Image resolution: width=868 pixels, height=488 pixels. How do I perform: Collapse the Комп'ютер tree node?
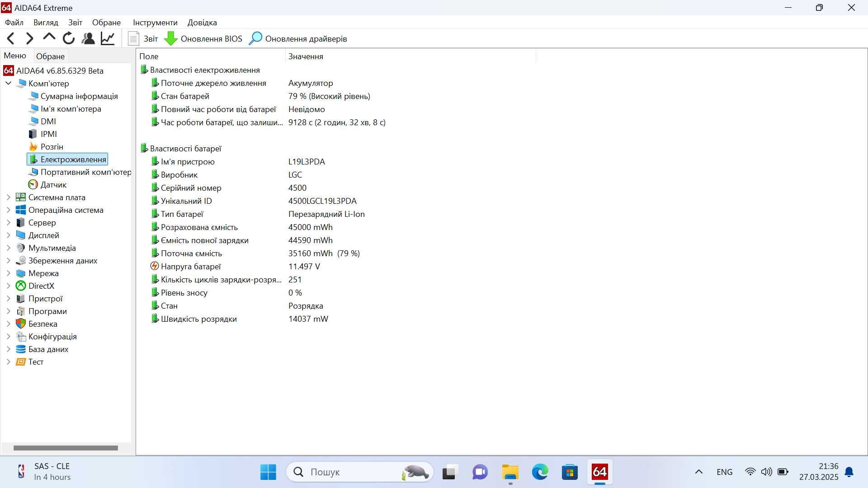coord(8,83)
